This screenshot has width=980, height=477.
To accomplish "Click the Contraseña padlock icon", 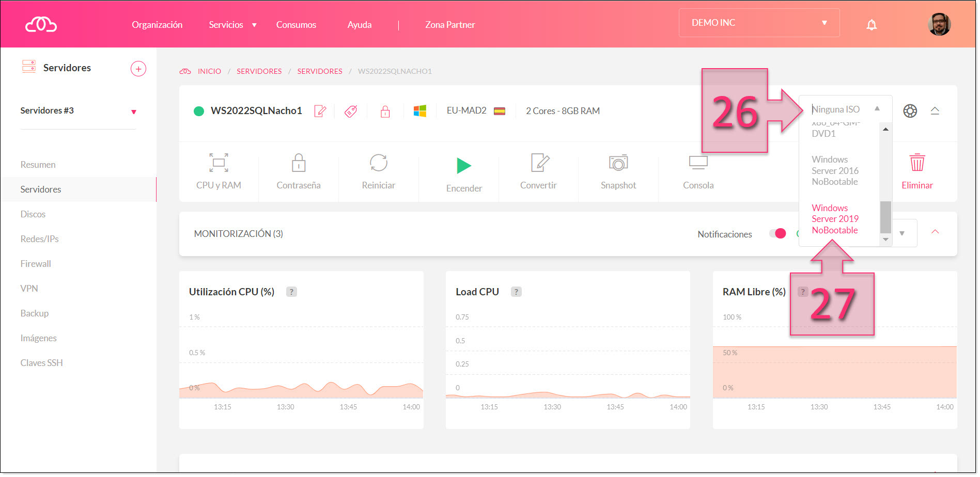I will click(298, 163).
